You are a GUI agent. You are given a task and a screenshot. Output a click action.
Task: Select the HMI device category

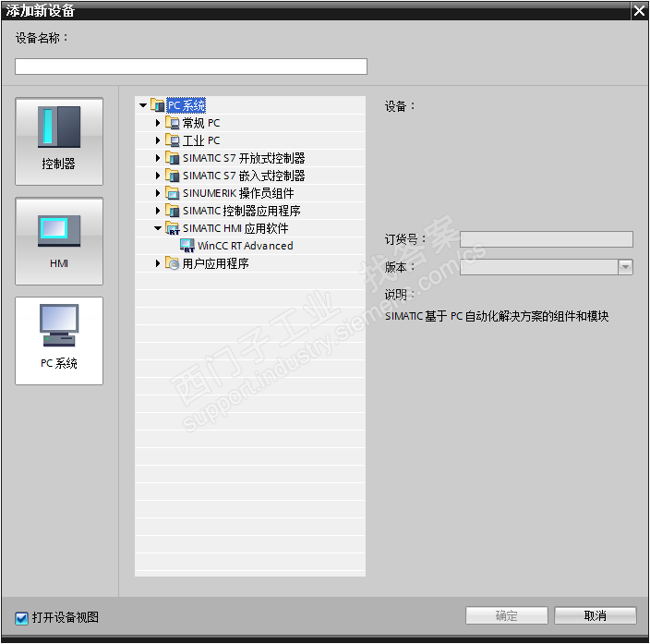(x=59, y=241)
